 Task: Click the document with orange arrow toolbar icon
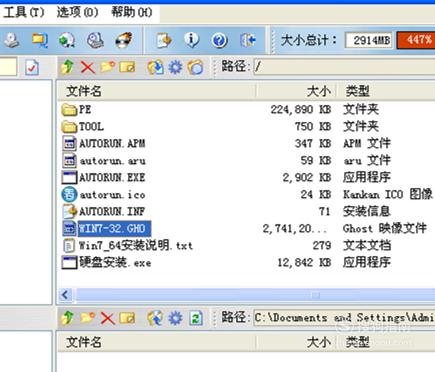click(x=164, y=40)
